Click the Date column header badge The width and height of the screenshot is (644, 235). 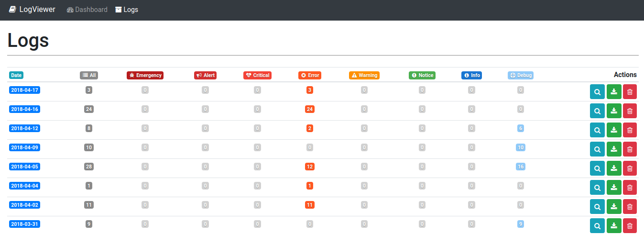point(16,75)
